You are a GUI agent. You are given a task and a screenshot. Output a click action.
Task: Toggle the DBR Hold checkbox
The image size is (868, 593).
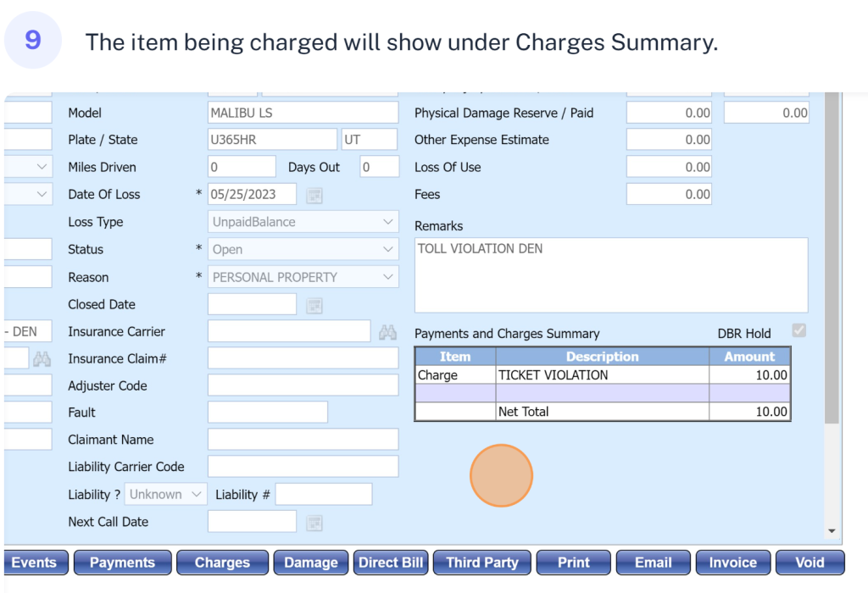coord(798,331)
